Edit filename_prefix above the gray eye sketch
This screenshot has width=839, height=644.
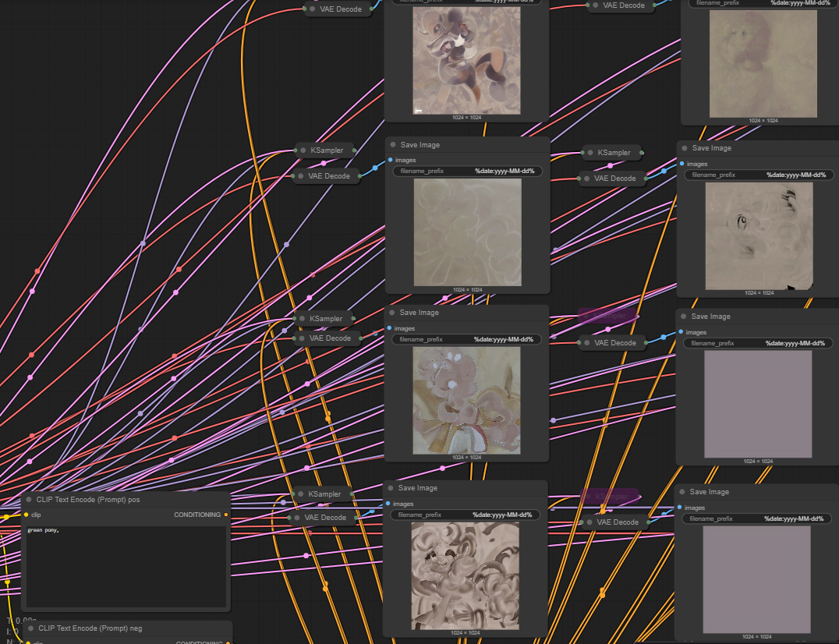[759, 175]
